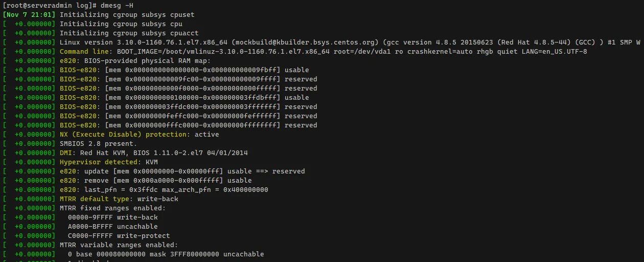
Task: Click the 'Initializing cgroup subsys cpuacct' line
Action: (128, 33)
